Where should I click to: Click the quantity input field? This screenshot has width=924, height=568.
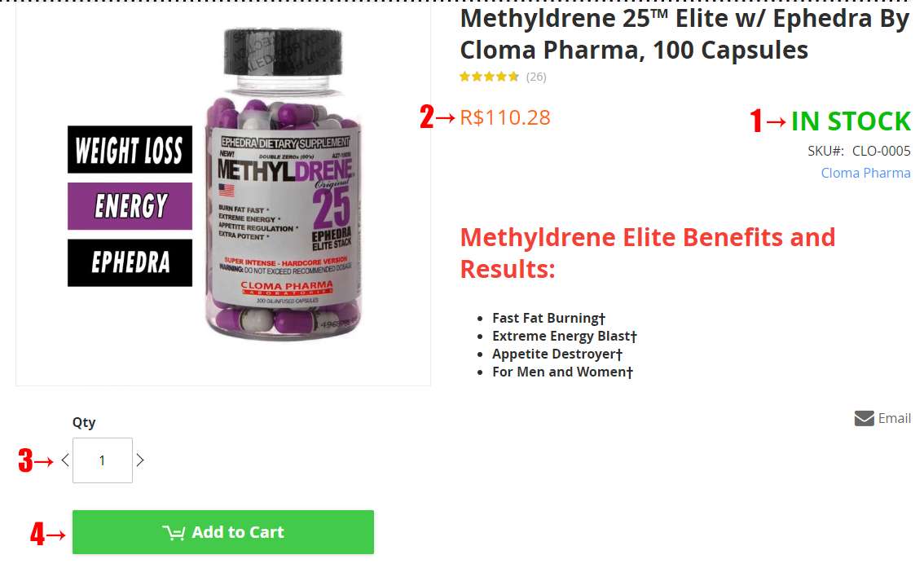coord(103,460)
